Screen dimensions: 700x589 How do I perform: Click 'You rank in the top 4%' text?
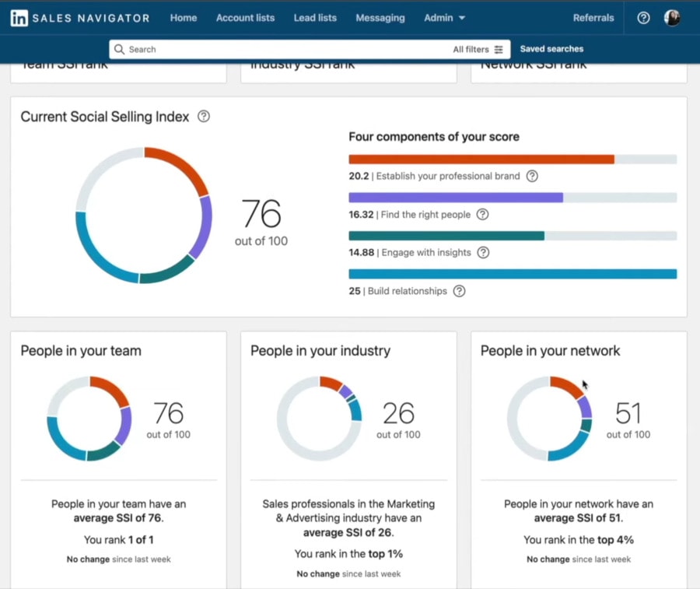tap(579, 540)
